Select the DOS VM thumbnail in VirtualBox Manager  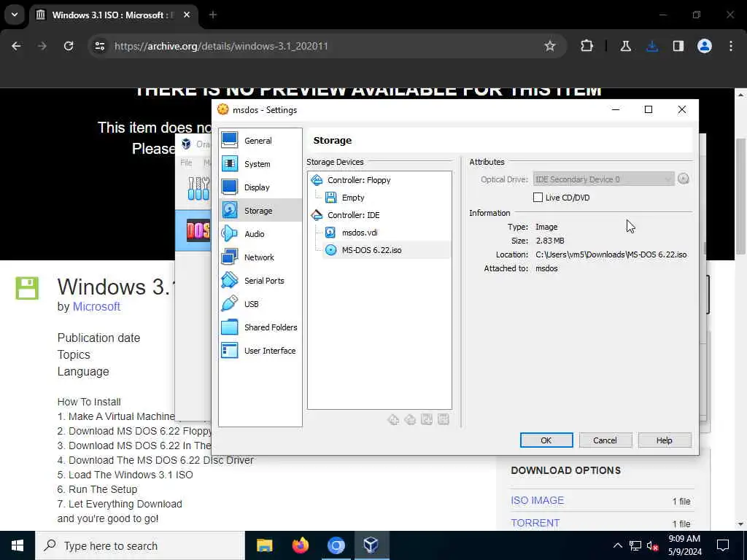198,231
